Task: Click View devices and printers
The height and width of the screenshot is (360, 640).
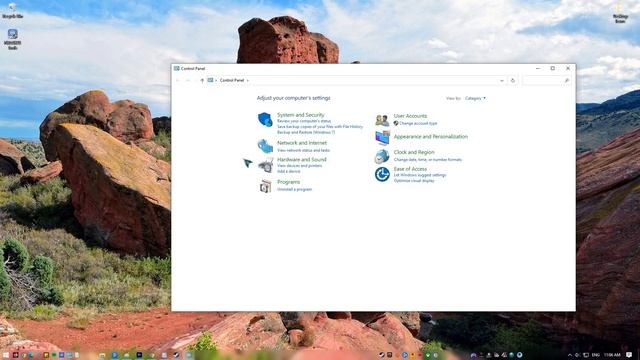Action: [300, 166]
